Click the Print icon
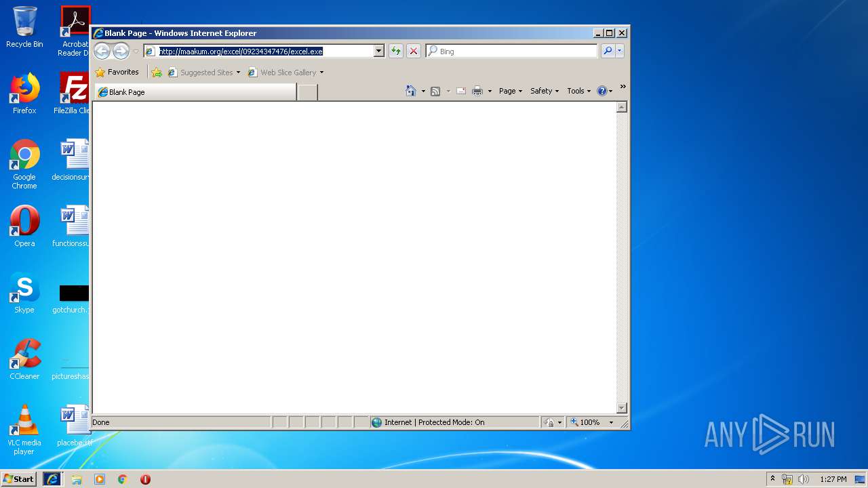 coord(477,91)
